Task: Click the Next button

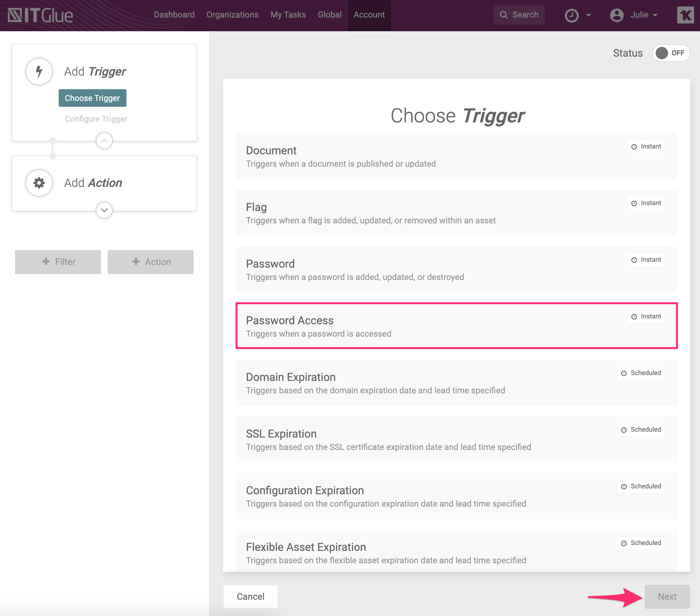Action: pos(666,596)
